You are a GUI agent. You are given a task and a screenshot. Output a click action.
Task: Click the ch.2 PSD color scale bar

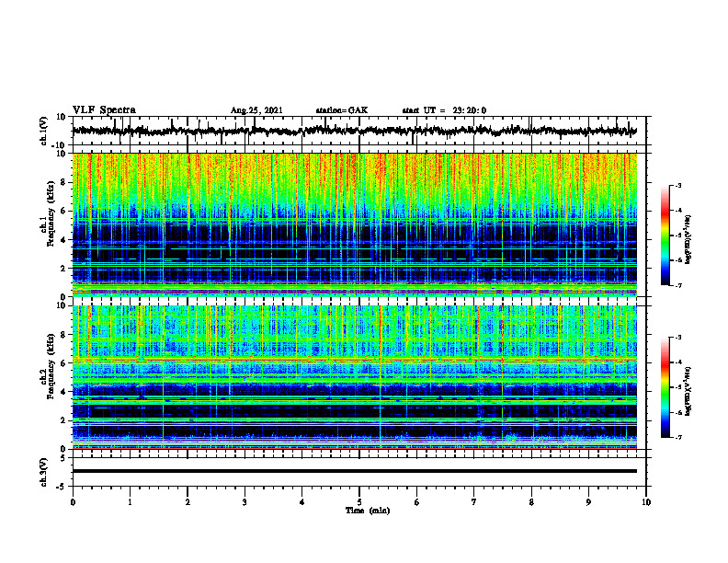[x=665, y=387]
